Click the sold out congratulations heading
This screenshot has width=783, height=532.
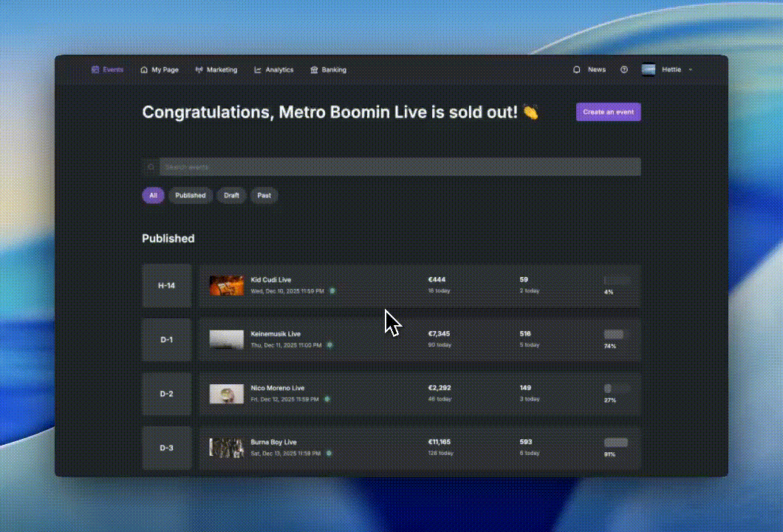(x=340, y=112)
